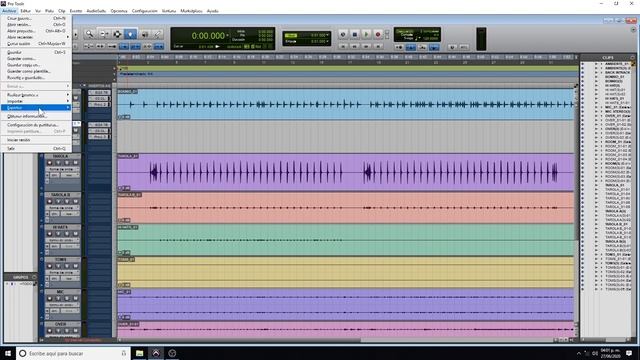Click the Record transport button
The image size is (640, 360).
[x=378, y=35]
